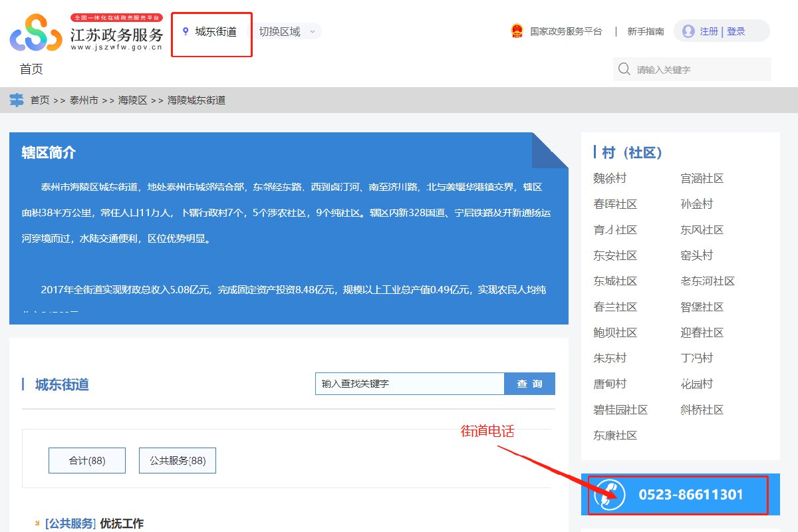Click the telephone icon beside 0523-86611301
This screenshot has height=532, width=798.
609,495
